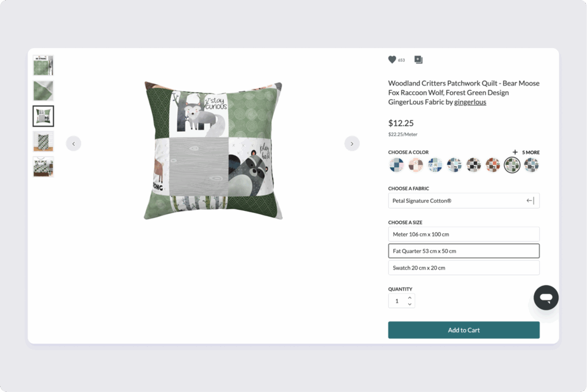
Task: Decrease quantity with down arrow
Action: click(x=409, y=304)
